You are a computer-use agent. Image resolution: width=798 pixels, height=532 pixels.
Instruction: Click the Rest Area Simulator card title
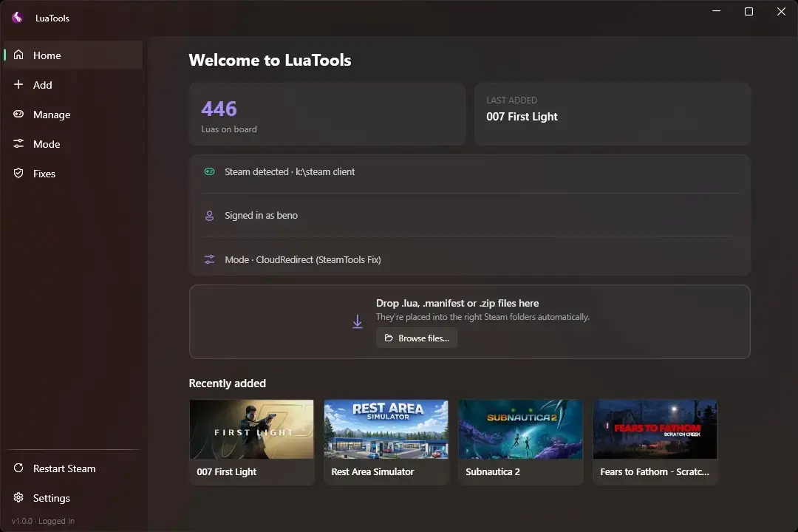(372, 472)
